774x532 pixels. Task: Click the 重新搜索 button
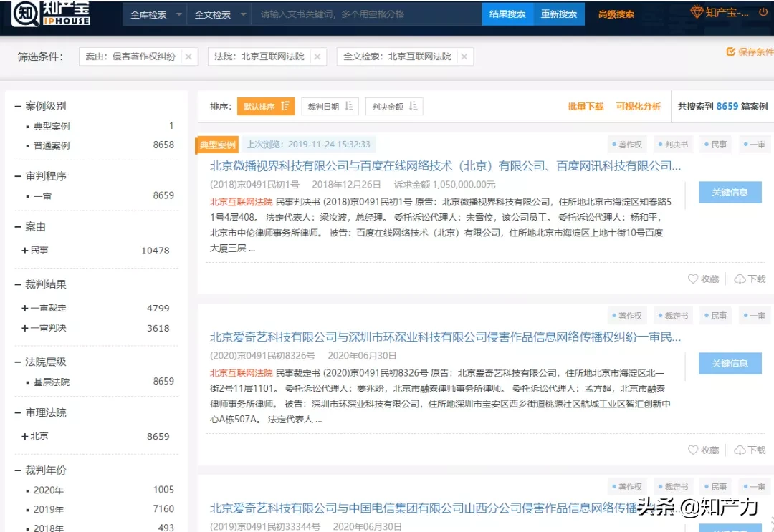coord(559,14)
